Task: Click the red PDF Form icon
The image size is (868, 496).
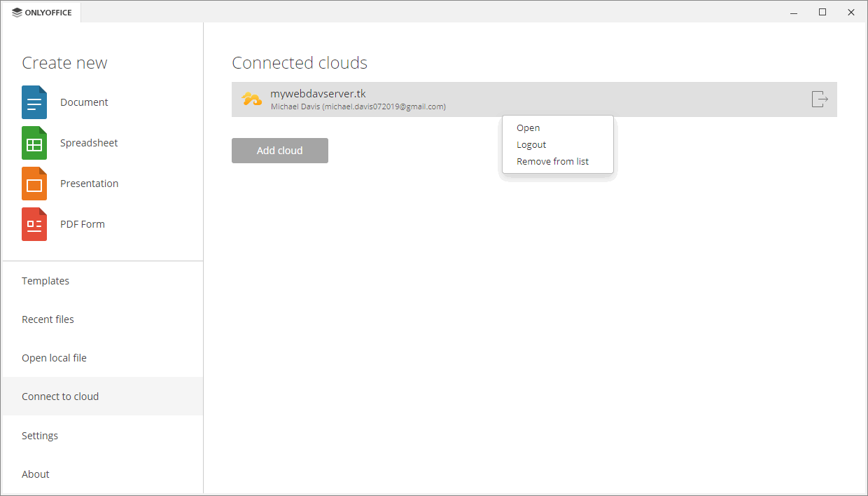Action: click(34, 224)
